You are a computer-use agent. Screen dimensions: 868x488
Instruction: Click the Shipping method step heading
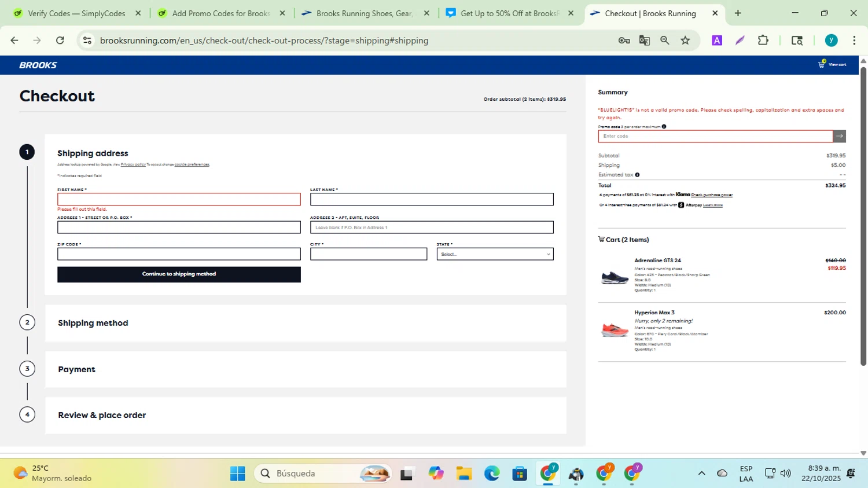[x=93, y=323]
